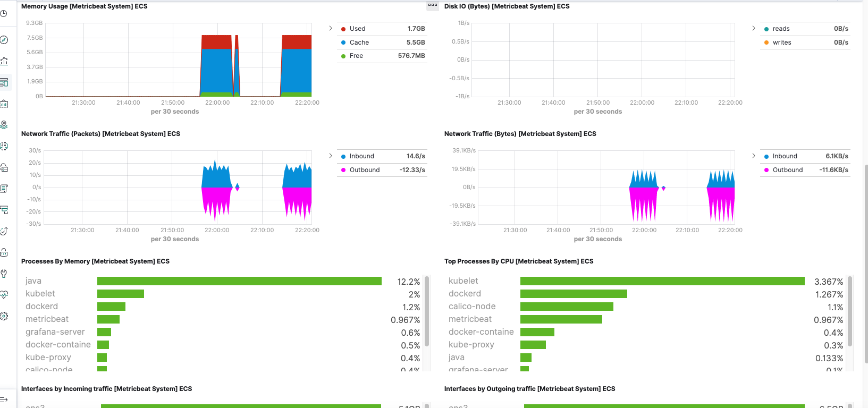Select Used legend entry in Memory Usage
Screen dimensions: 868x408
pyautogui.click(x=382, y=29)
